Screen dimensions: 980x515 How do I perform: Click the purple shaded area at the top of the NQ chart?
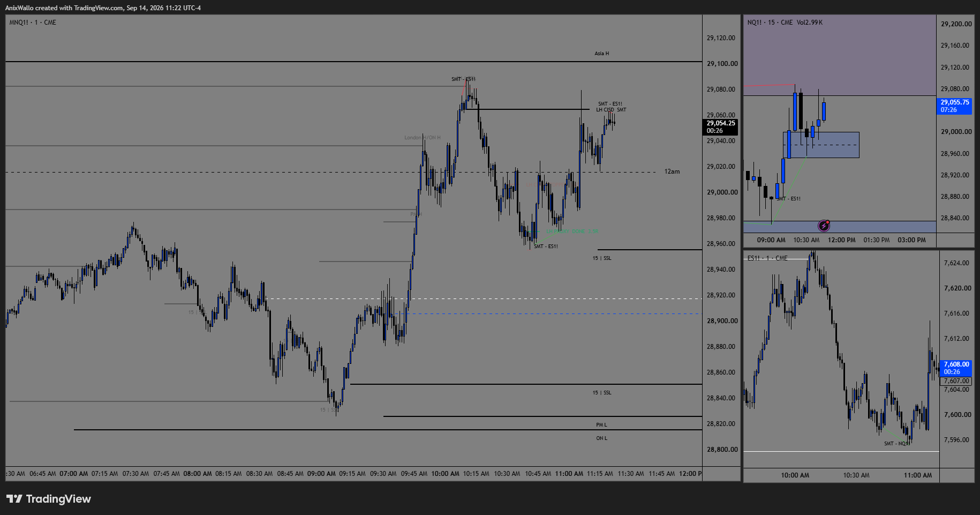[839, 55]
